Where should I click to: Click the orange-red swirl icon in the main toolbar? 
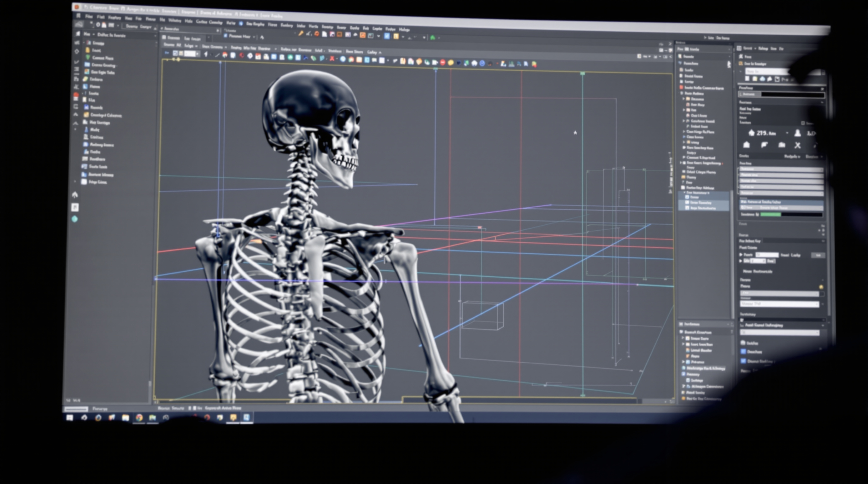tap(317, 34)
